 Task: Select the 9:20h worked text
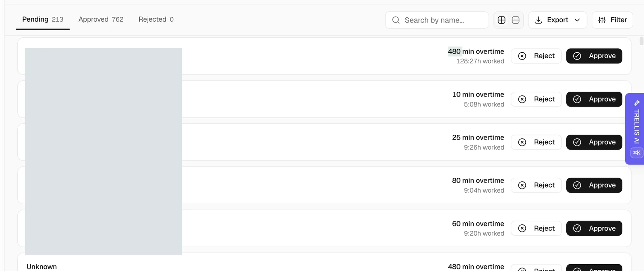click(484, 233)
